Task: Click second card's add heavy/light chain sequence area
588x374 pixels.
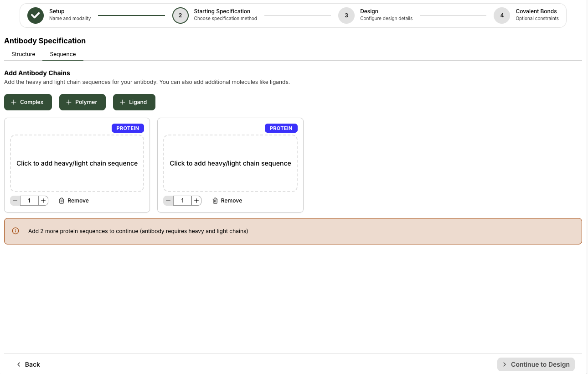Action: point(230,163)
